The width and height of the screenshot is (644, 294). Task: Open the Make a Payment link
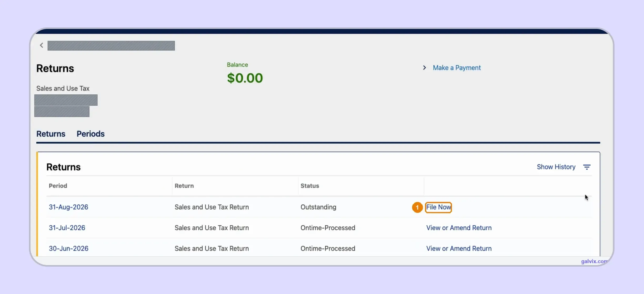pos(457,68)
